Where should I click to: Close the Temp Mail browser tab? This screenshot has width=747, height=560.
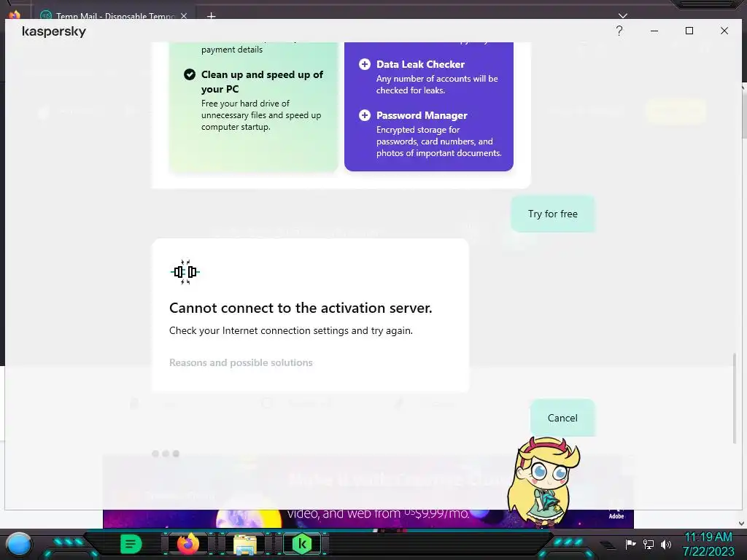pyautogui.click(x=184, y=16)
